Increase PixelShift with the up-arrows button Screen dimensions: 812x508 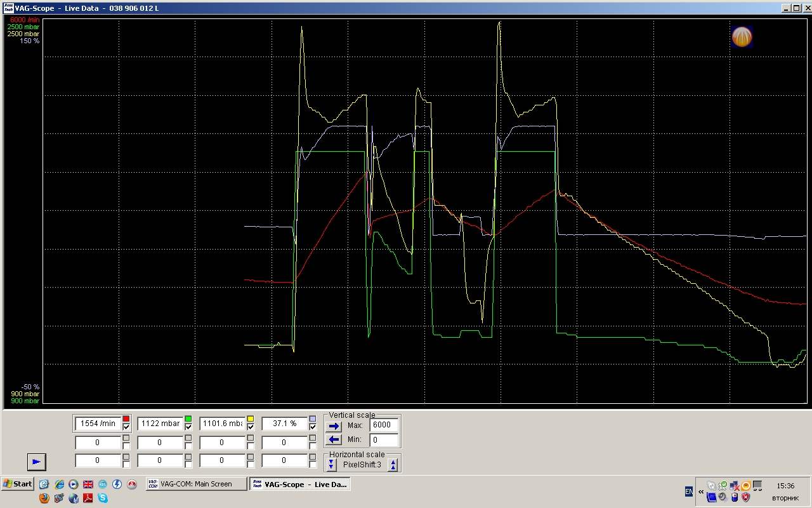point(393,465)
